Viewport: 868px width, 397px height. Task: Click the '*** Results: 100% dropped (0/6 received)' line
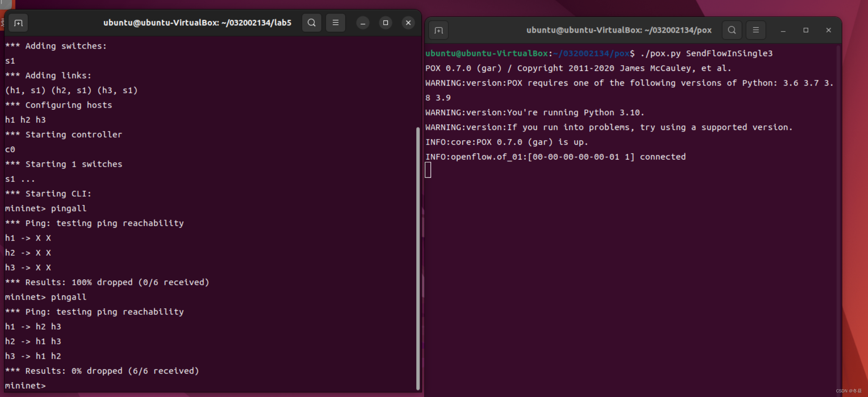click(107, 282)
